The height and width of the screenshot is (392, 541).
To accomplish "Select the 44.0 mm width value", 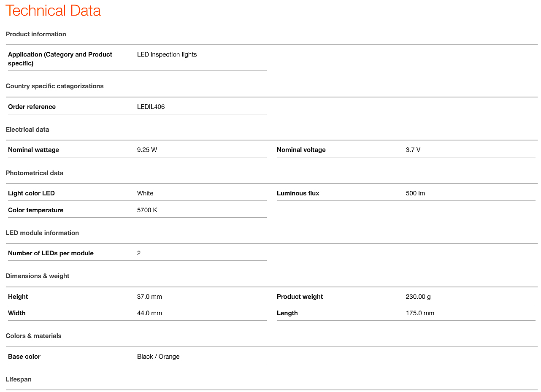I will point(149,313).
